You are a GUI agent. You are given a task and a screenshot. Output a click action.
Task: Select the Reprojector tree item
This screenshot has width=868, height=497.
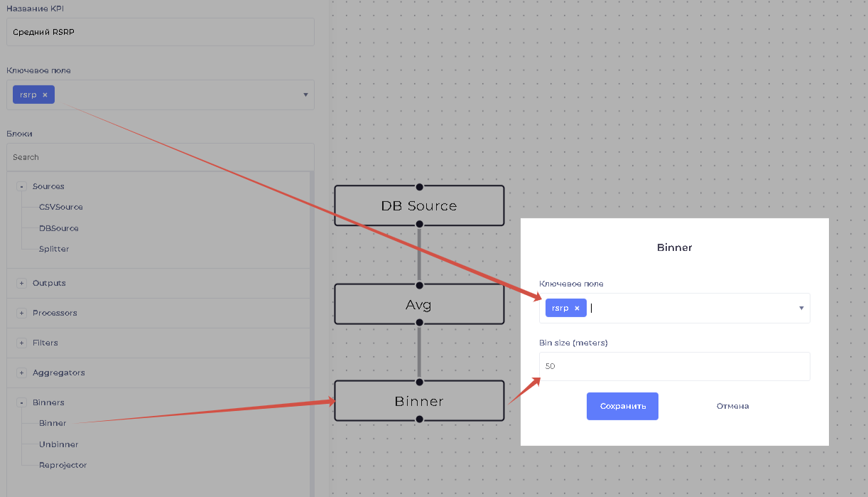tap(63, 465)
